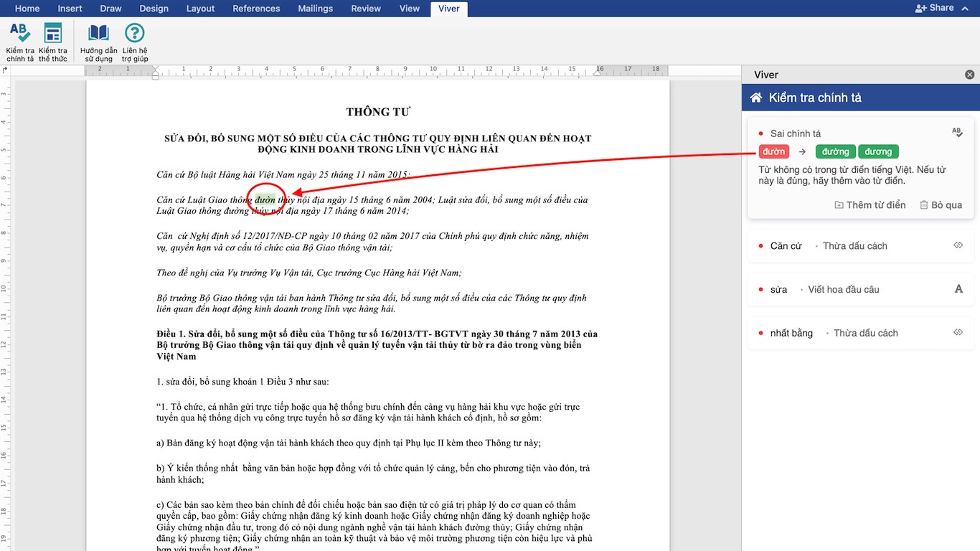Open the Draw ribbon tab
This screenshot has width=980, height=551.
pos(111,9)
